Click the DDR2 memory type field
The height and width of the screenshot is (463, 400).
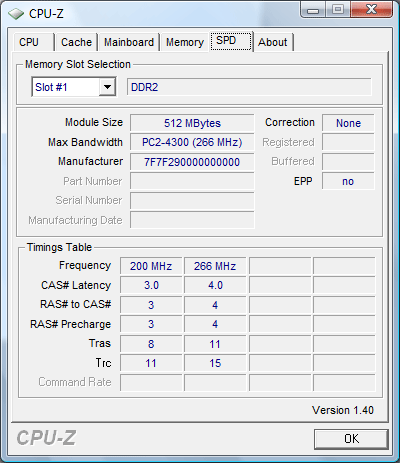click(249, 87)
